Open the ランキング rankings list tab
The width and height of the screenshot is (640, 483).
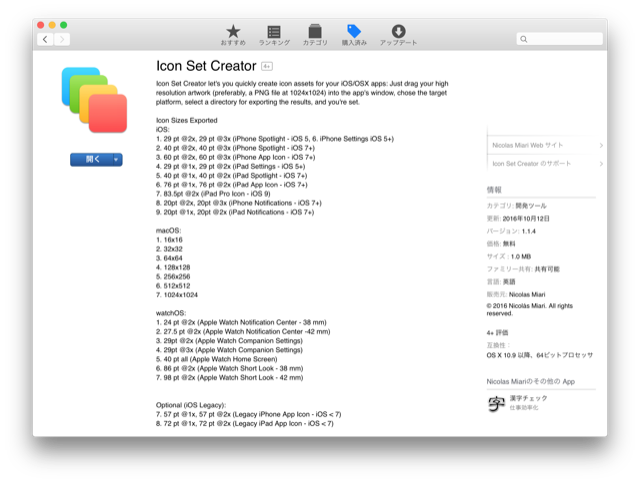pyautogui.click(x=274, y=35)
